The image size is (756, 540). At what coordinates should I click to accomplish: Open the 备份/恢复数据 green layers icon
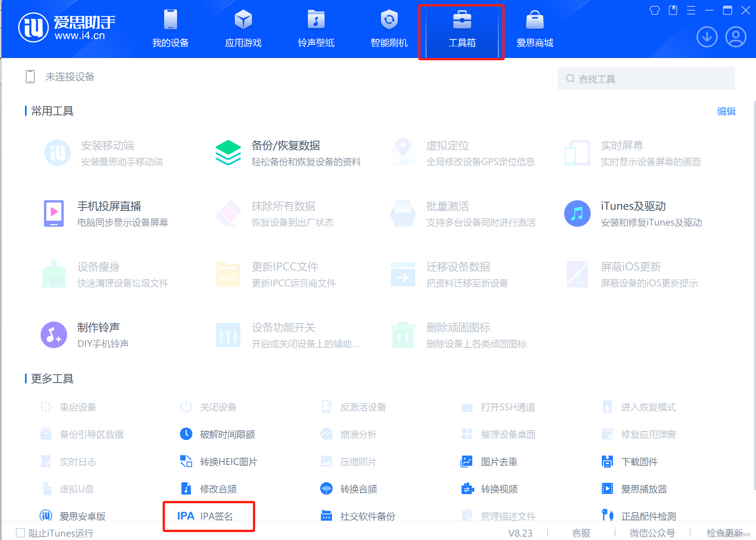(228, 152)
